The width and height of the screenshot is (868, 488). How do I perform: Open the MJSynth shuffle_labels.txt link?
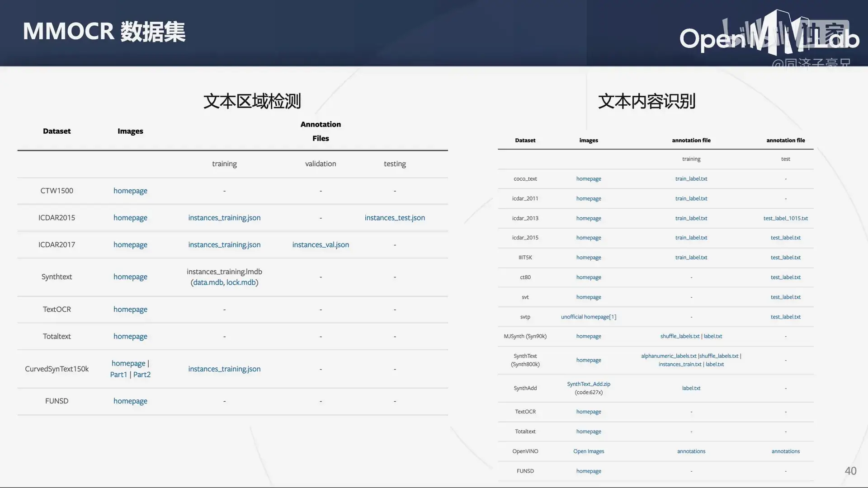[x=680, y=337]
